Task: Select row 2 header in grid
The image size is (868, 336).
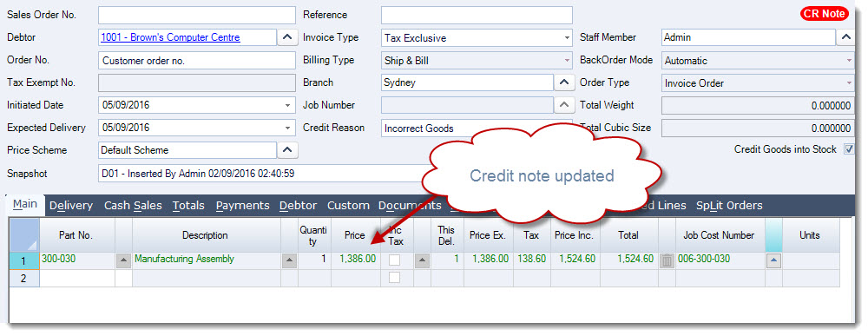Action: point(23,279)
